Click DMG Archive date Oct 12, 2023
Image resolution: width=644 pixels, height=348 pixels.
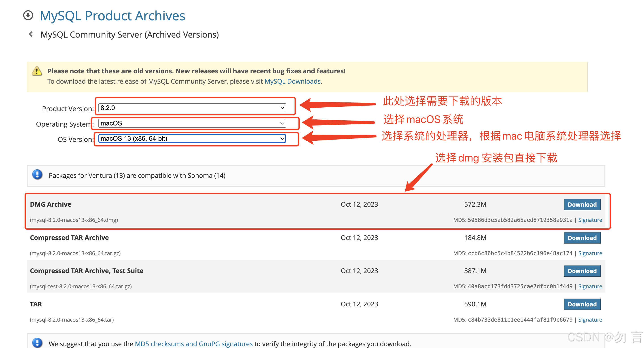point(359,204)
